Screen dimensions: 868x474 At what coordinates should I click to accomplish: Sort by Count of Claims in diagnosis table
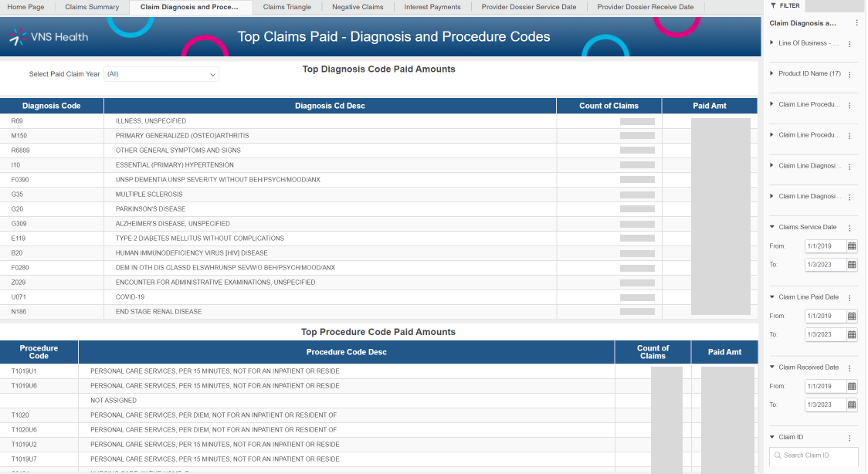[609, 106]
